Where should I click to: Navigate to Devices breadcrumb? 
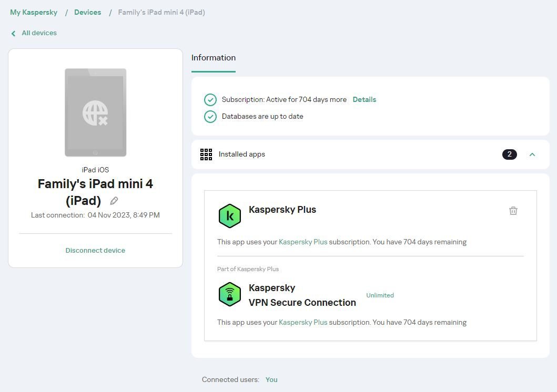(x=88, y=12)
